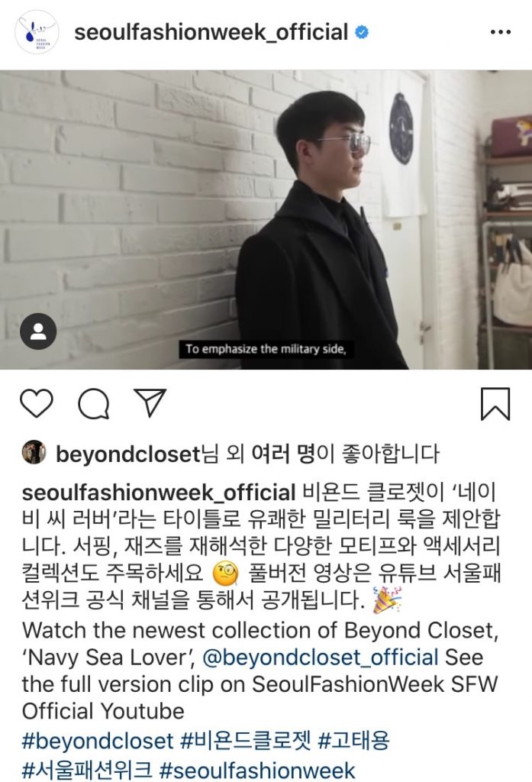
Task: Open the #고태용 hashtag
Action: coord(353,740)
